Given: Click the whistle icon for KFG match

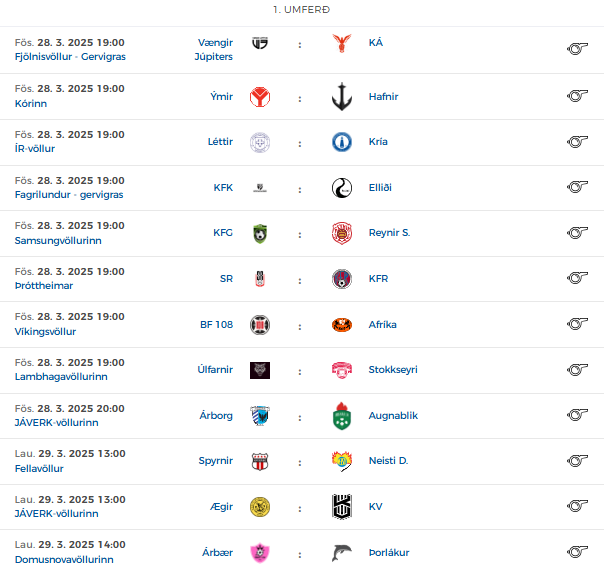Looking at the screenshot, I should [577, 233].
